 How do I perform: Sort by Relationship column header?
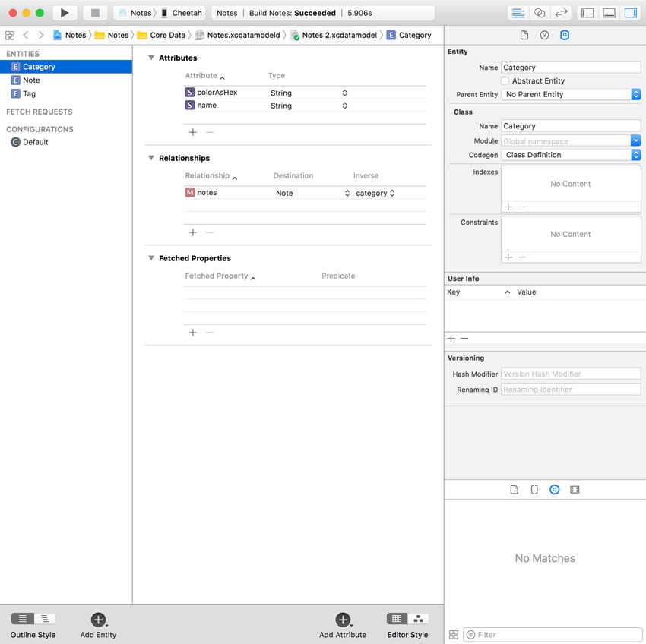[211, 176]
